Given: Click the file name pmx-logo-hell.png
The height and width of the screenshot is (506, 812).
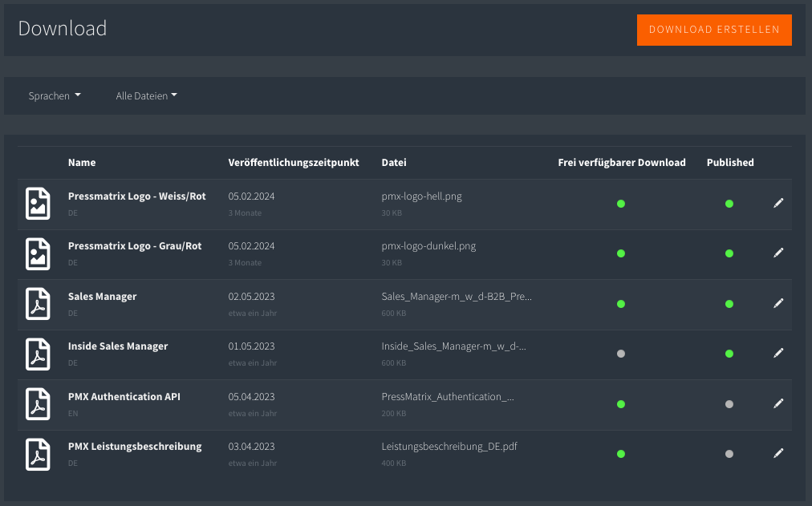Looking at the screenshot, I should (x=421, y=196).
